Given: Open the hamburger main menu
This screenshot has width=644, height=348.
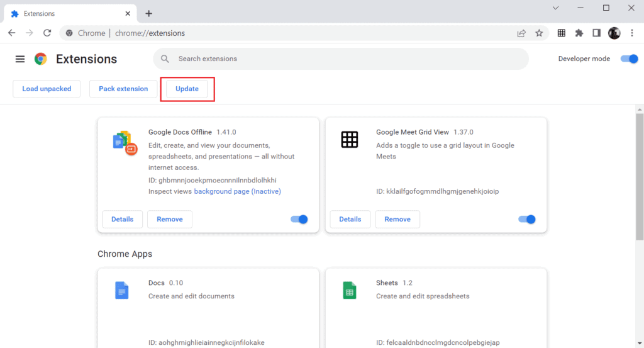Looking at the screenshot, I should click(19, 59).
